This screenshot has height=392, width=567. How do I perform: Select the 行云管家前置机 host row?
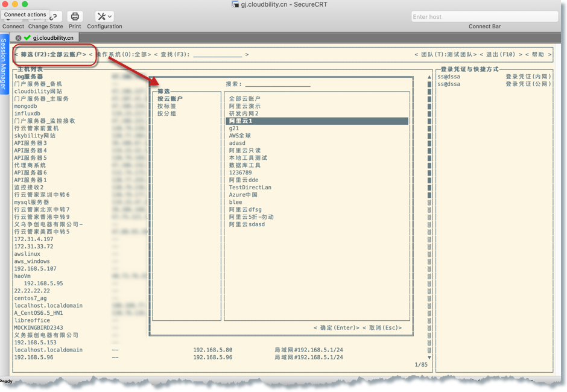pyautogui.click(x=36, y=128)
